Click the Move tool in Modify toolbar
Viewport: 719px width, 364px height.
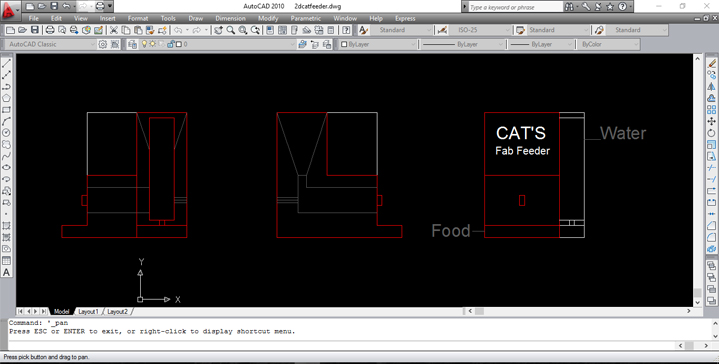click(x=711, y=121)
